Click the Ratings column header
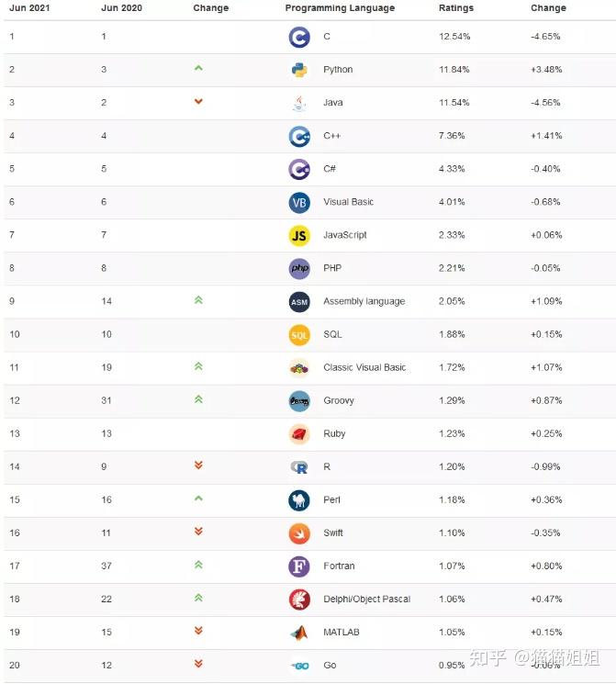Image resolution: width=616 pixels, height=684 pixels. (456, 8)
